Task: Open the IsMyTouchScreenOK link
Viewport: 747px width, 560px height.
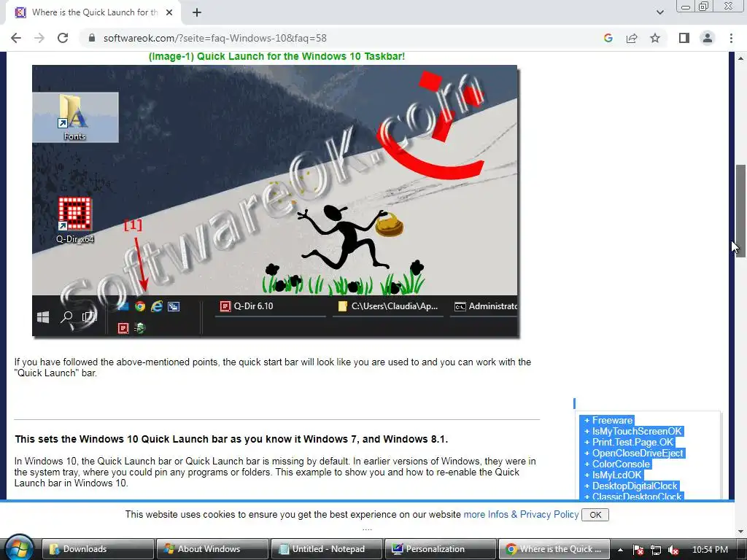Action: (636, 432)
